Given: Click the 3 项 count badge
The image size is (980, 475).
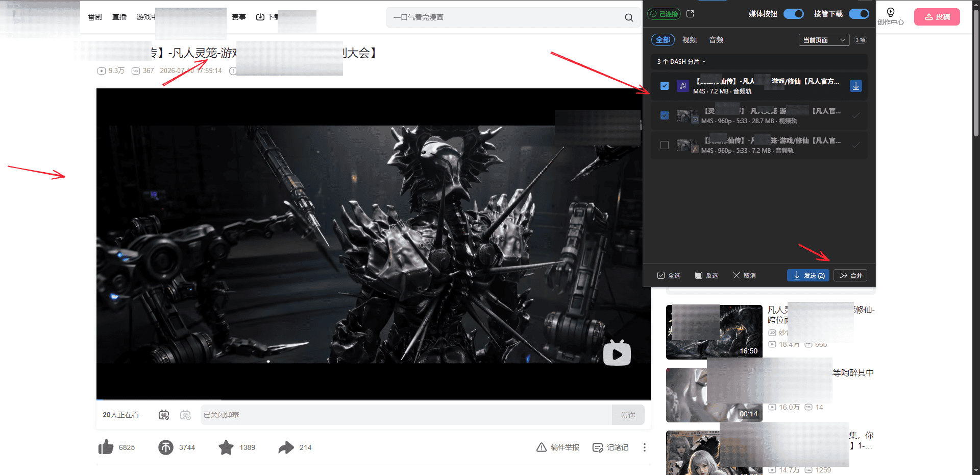Looking at the screenshot, I should click(861, 40).
